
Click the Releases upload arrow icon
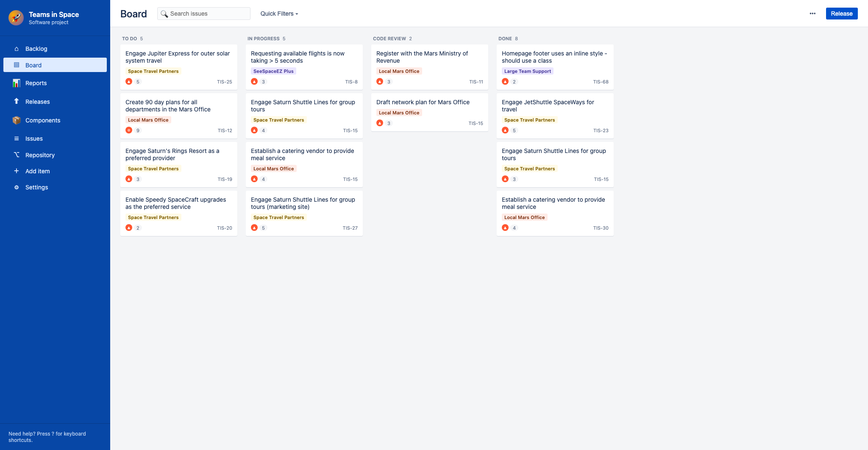17,101
